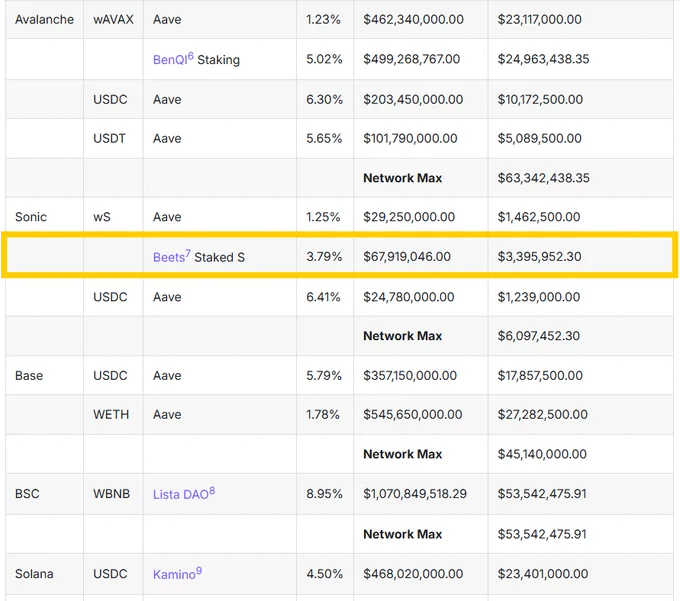Select the 4.50% rate cell

tap(324, 574)
